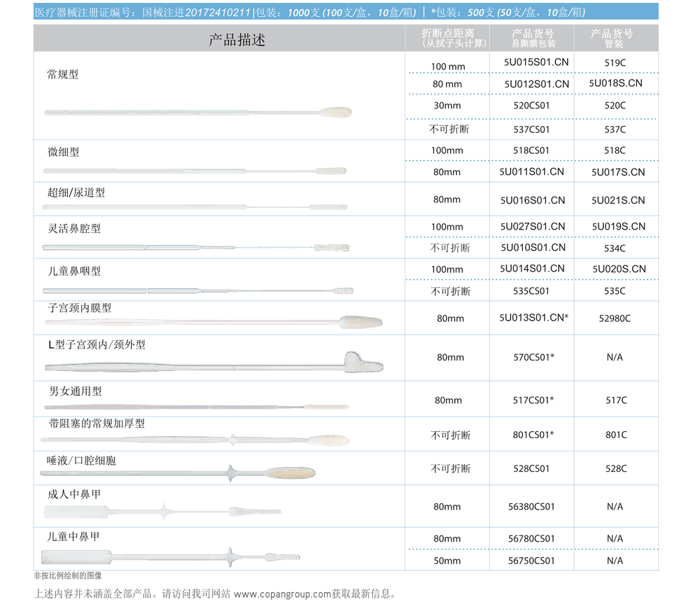Image resolution: width=700 pixels, height=604 pixels.
Task: Select the cell 517C
Action: point(616,400)
